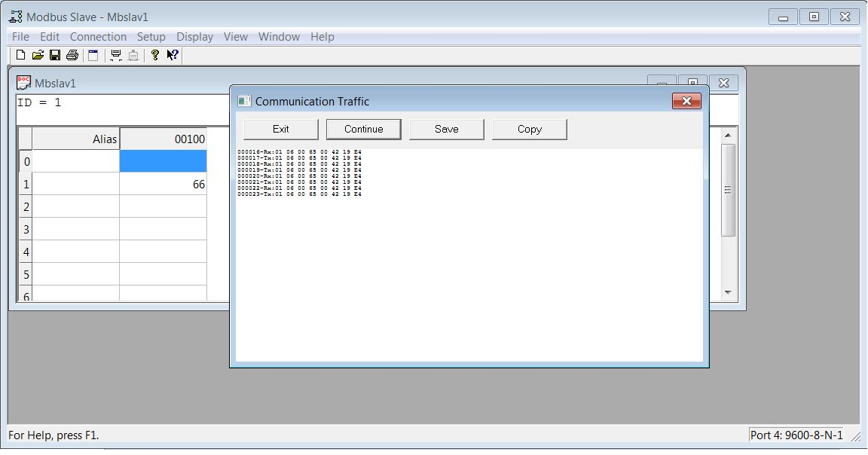This screenshot has width=868, height=455.
Task: Click the window setup toolbar icon
Action: pos(93,55)
